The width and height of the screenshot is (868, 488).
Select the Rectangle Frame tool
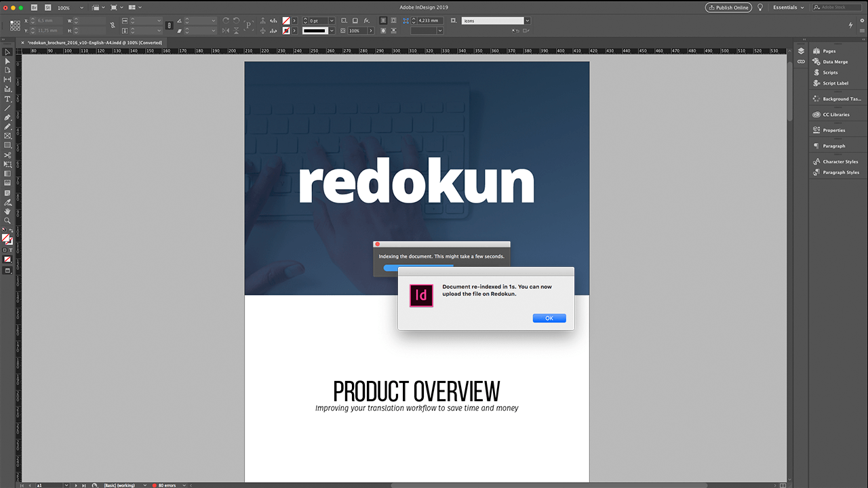point(7,136)
